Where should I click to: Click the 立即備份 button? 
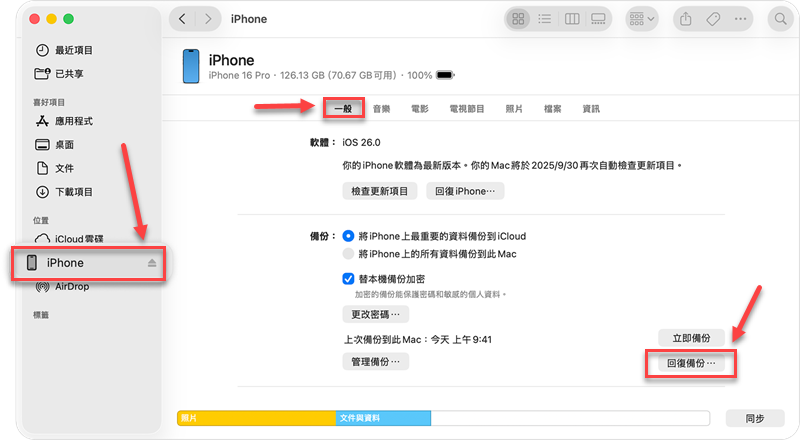(x=691, y=338)
